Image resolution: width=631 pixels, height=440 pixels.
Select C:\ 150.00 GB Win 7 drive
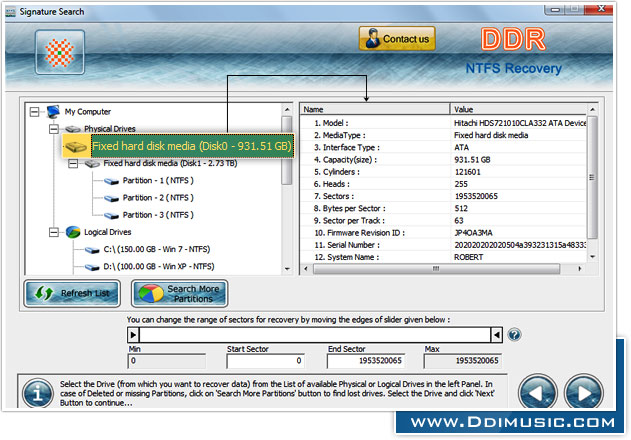157,249
